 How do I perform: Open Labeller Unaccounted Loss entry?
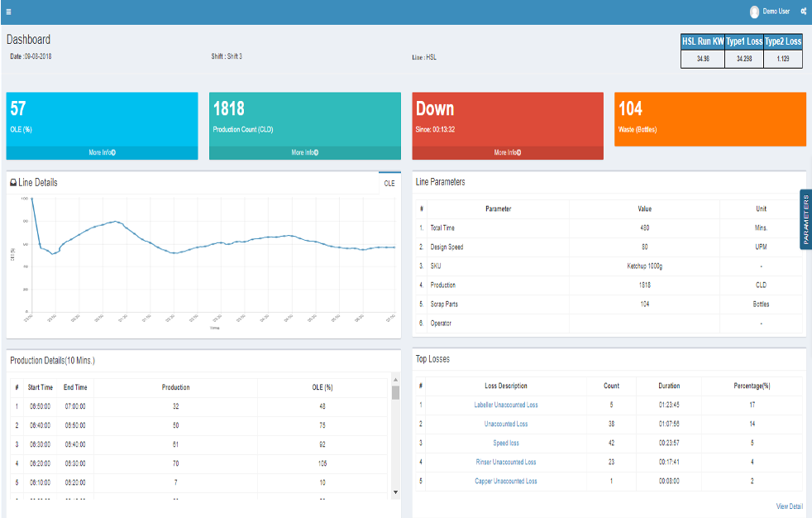[x=506, y=405]
